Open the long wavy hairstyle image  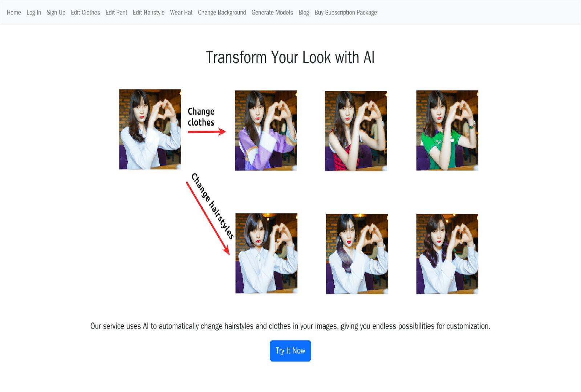coord(447,254)
